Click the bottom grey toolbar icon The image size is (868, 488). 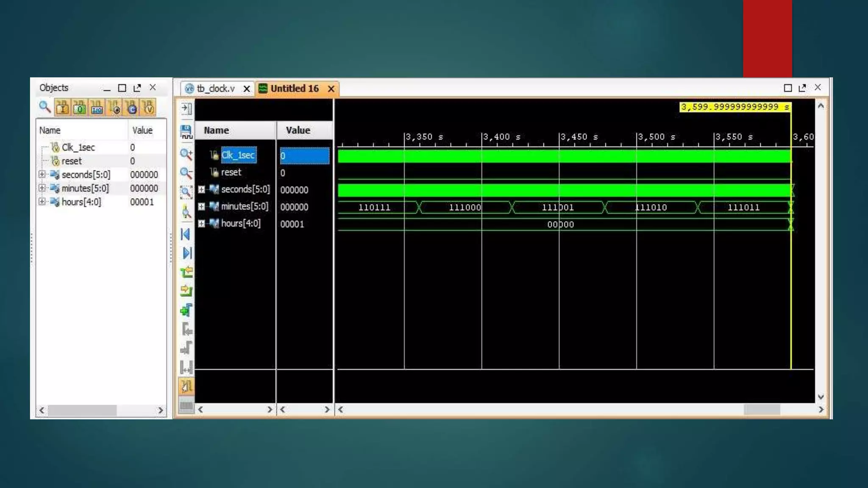point(186,405)
